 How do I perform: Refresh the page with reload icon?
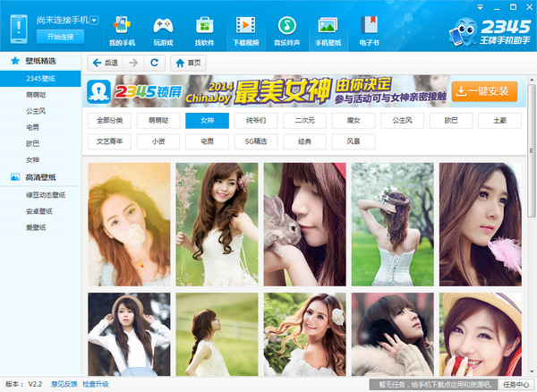tap(155, 63)
